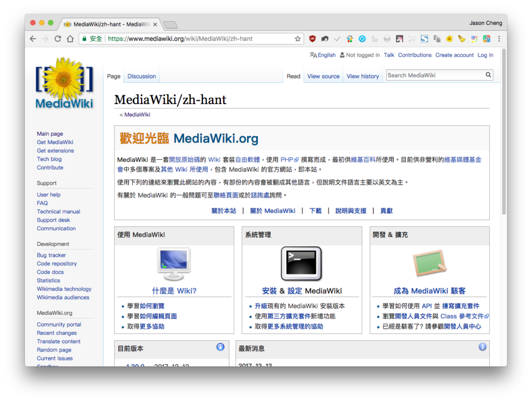Click the blue info icon in 最新消息

(483, 347)
